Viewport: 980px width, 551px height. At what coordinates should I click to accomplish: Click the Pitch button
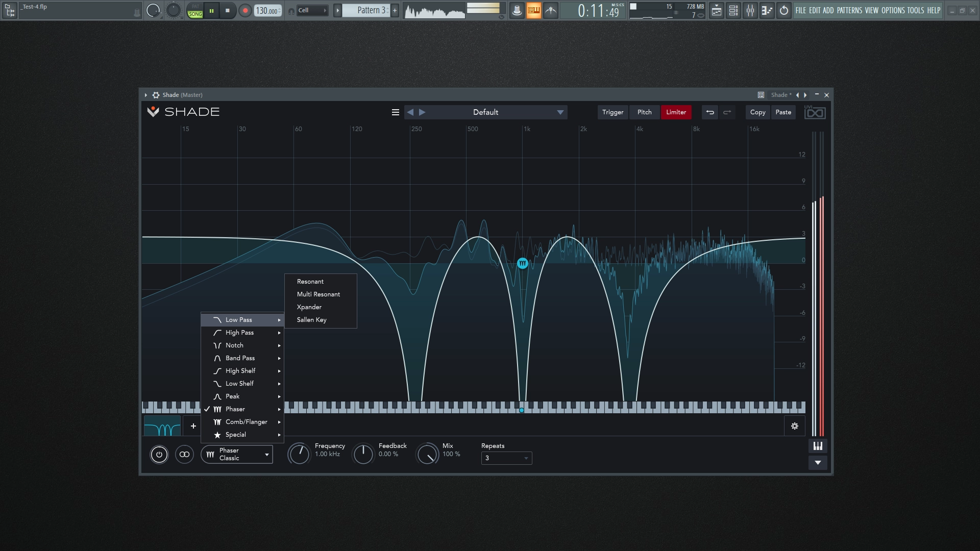click(x=644, y=112)
